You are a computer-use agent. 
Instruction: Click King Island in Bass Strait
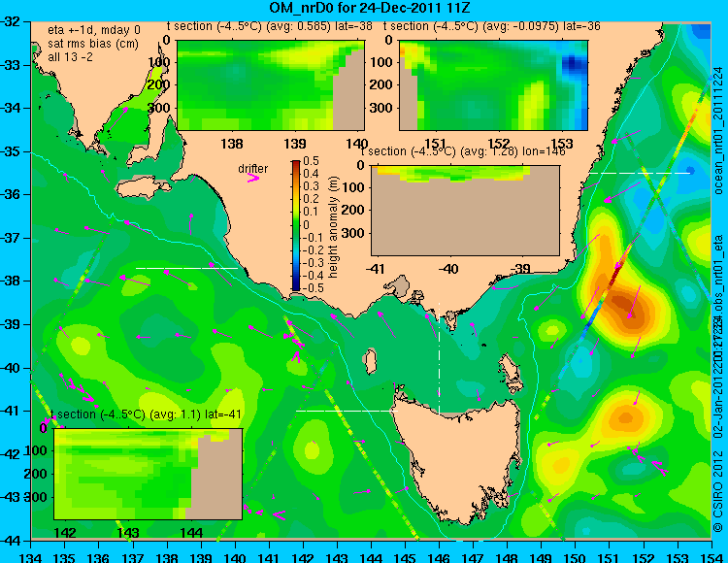[370, 361]
